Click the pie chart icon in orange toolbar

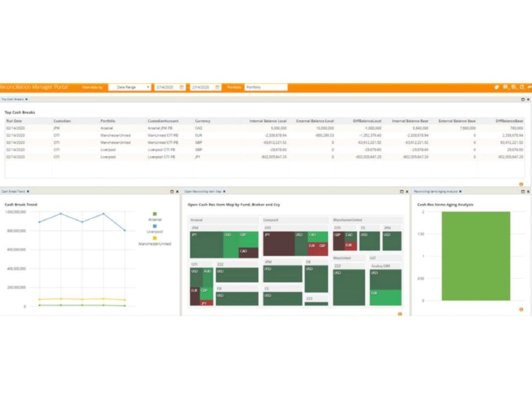coord(497,87)
